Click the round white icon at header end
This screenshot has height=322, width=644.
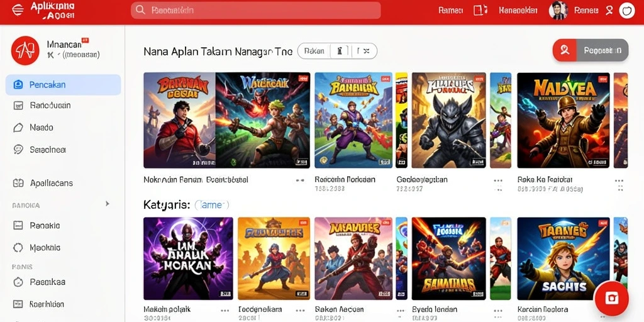(x=627, y=10)
